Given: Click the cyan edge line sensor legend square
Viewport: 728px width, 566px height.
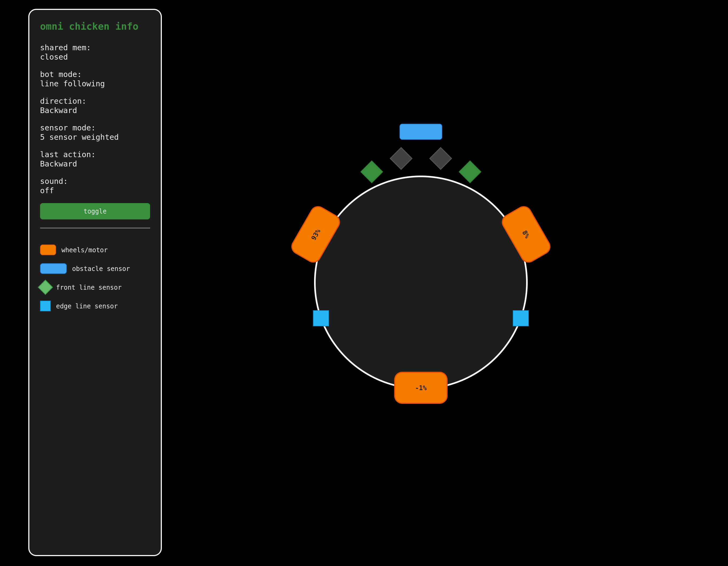Looking at the screenshot, I should 45,306.
